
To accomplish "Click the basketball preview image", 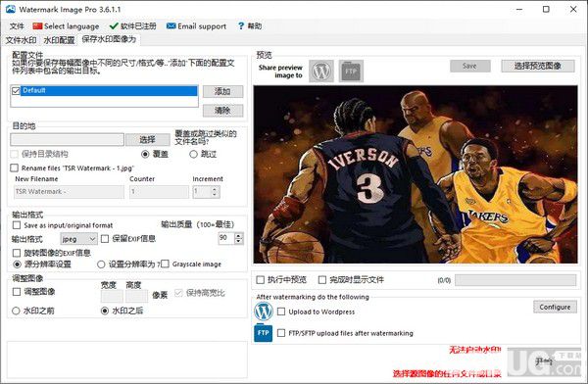I will coord(416,174).
